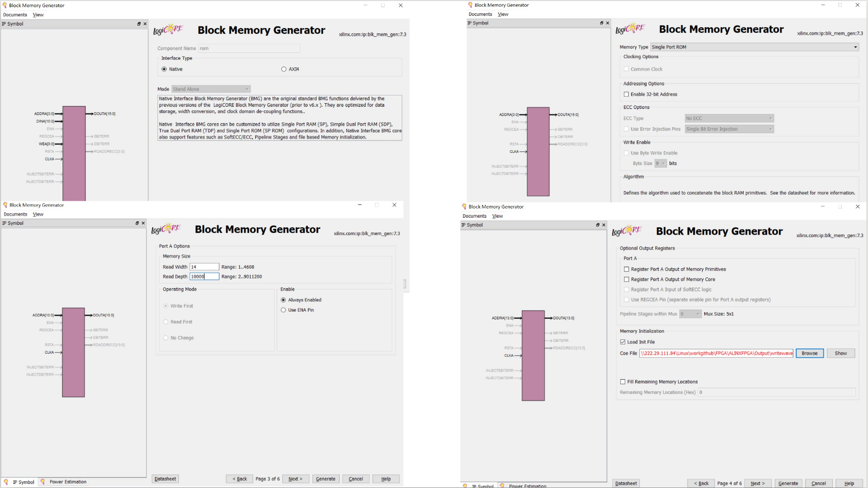868x488 pixels.
Task: Click Cancel button on Page 3 of 6
Action: (356, 479)
